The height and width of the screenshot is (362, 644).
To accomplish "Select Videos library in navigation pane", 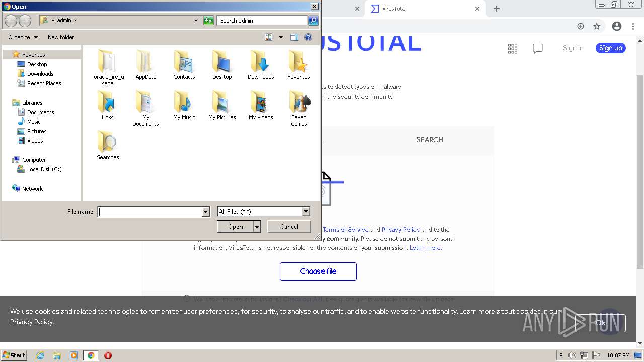I will pos(35,141).
